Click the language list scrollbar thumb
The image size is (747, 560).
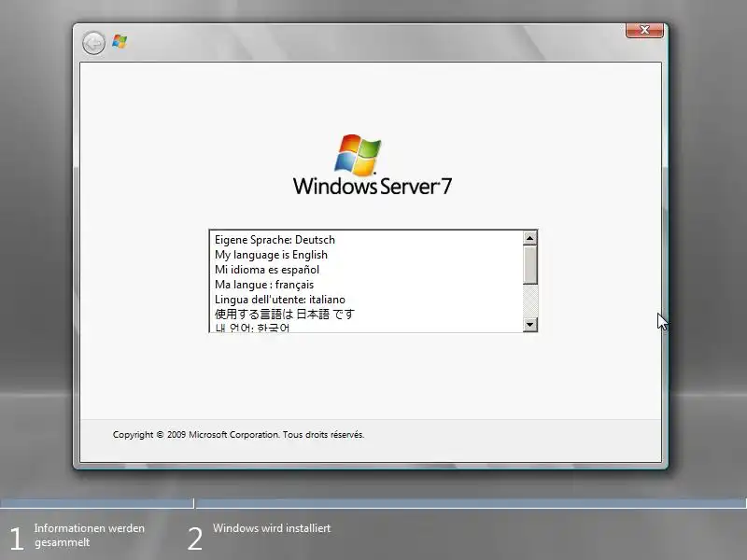click(529, 265)
